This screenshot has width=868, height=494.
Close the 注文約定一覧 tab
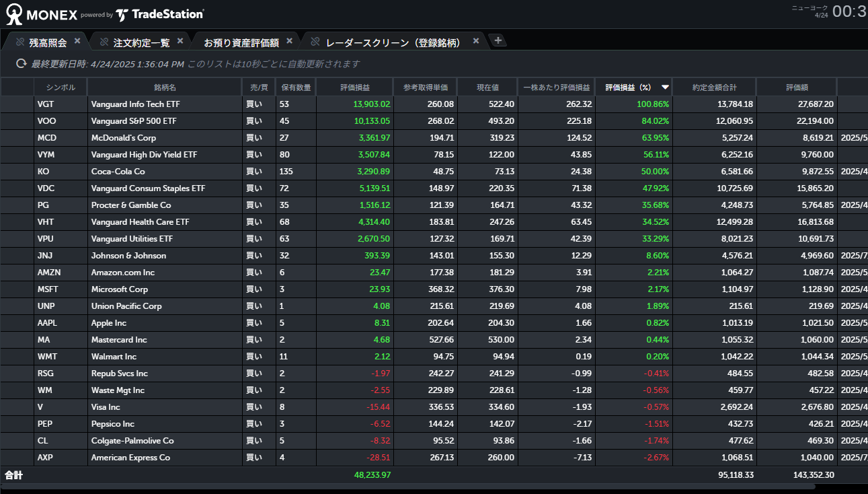[x=180, y=41]
